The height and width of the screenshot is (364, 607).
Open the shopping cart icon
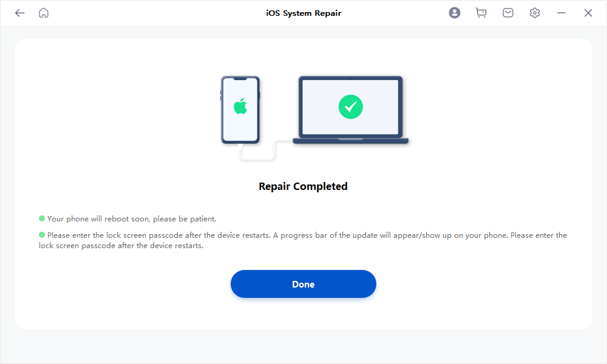pos(481,13)
